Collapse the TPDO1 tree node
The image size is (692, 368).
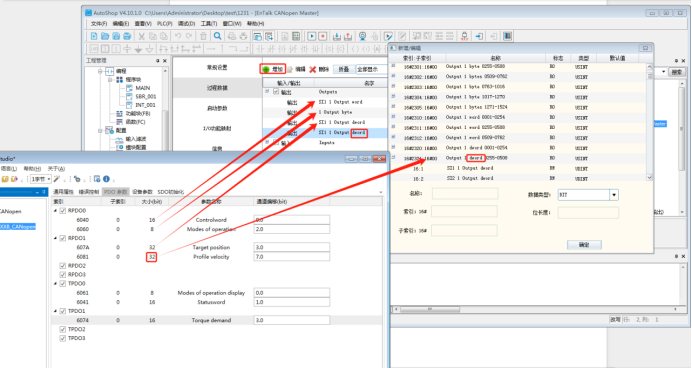56,311
